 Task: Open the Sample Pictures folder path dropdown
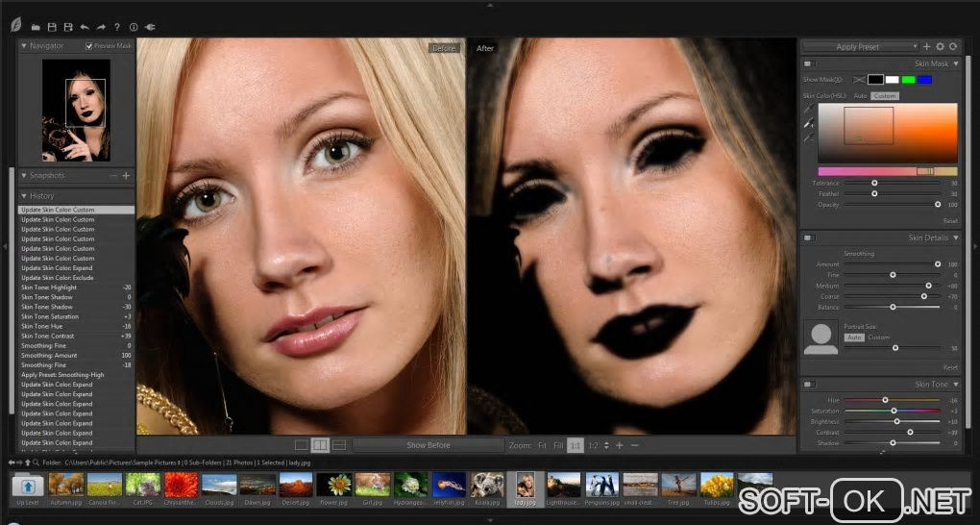tap(179, 462)
